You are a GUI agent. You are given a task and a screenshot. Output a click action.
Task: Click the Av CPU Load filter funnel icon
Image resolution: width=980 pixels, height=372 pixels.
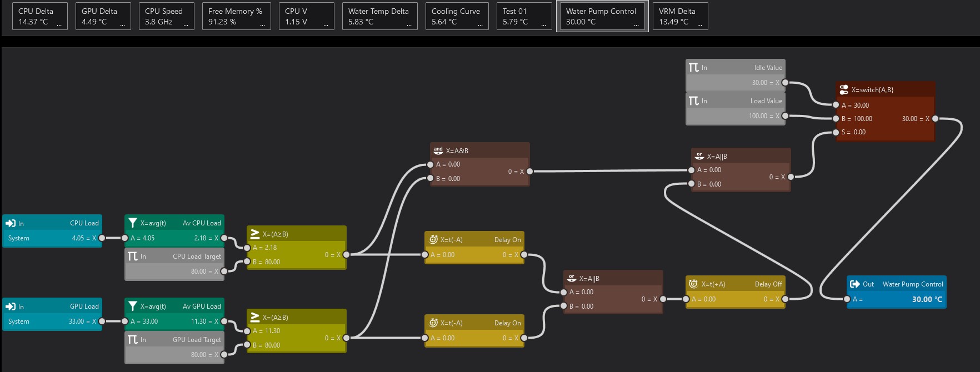[133, 223]
